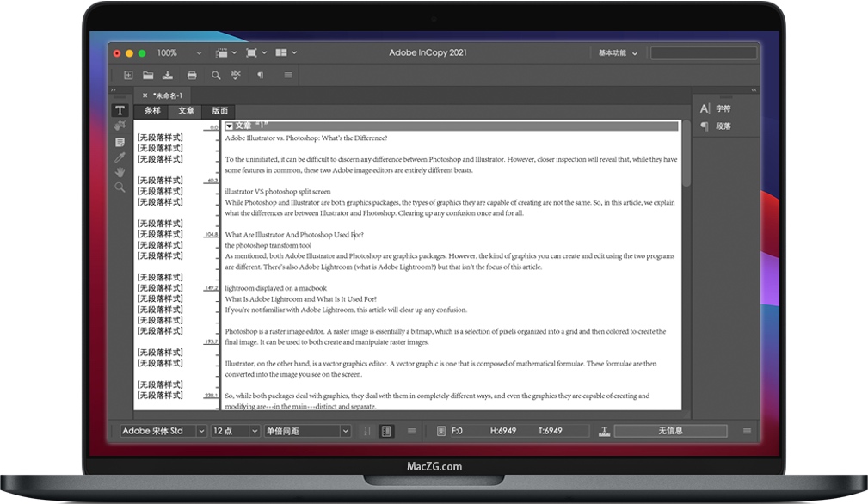Expand the toolbox with the double-arrow at top left

point(113,89)
